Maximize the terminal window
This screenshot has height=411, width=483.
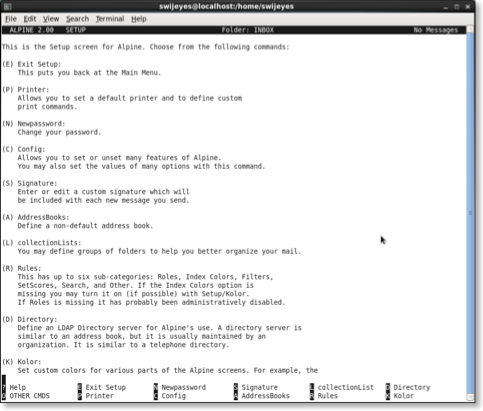pyautogui.click(x=457, y=7)
